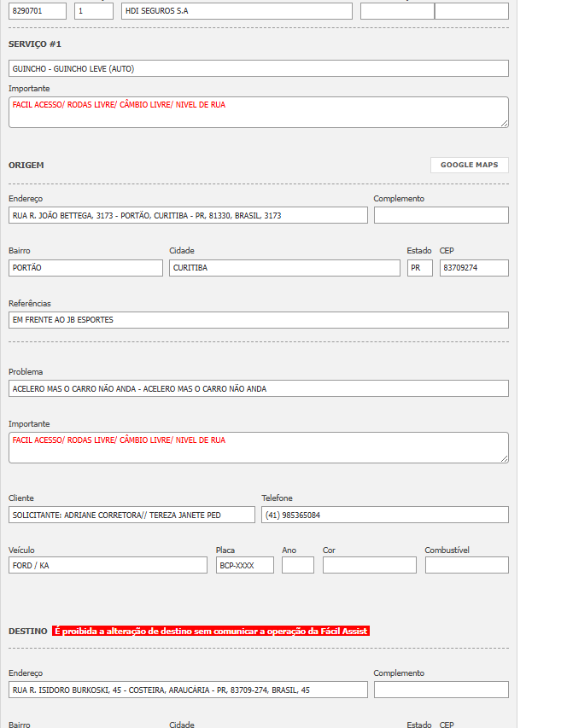Click the Telefone field
Screen dimensions: 567x728
pyautogui.click(x=384, y=515)
